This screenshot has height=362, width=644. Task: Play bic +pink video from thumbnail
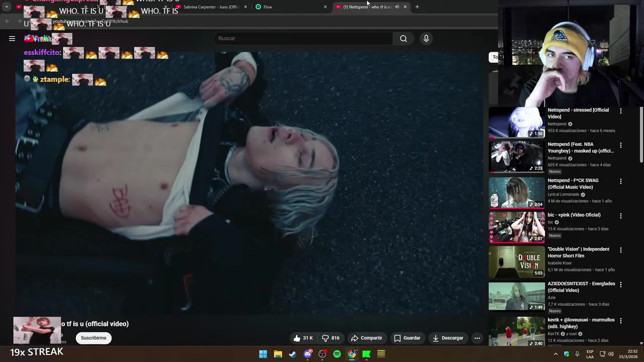click(517, 227)
